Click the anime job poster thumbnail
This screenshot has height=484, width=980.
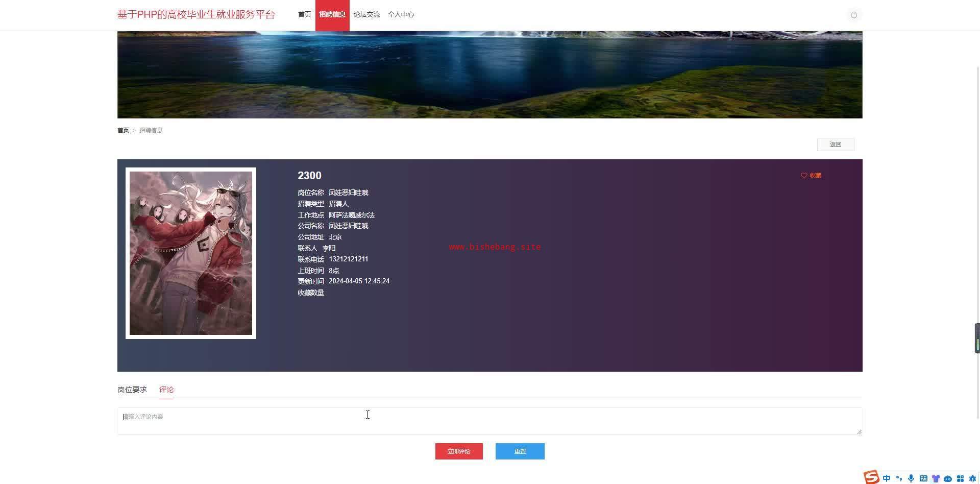click(191, 253)
